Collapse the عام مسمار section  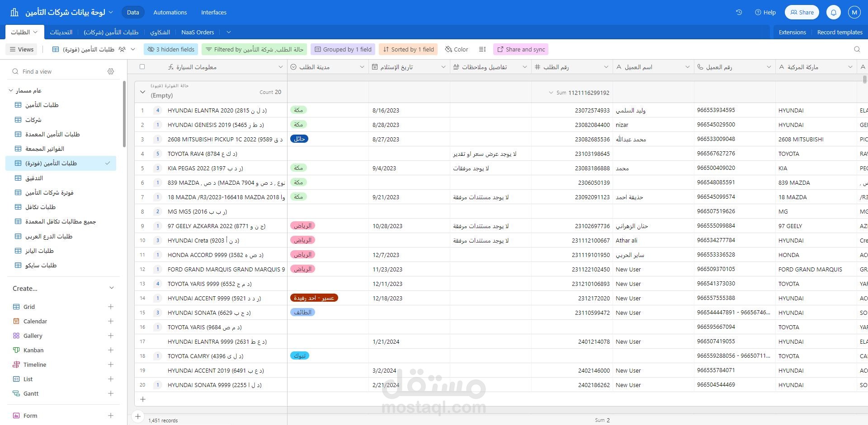[x=11, y=91]
